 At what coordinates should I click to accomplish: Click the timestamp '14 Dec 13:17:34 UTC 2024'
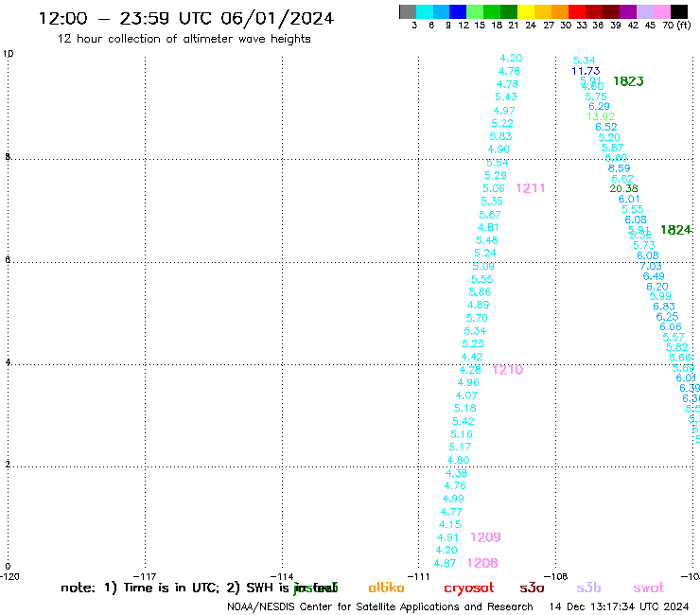620,607
